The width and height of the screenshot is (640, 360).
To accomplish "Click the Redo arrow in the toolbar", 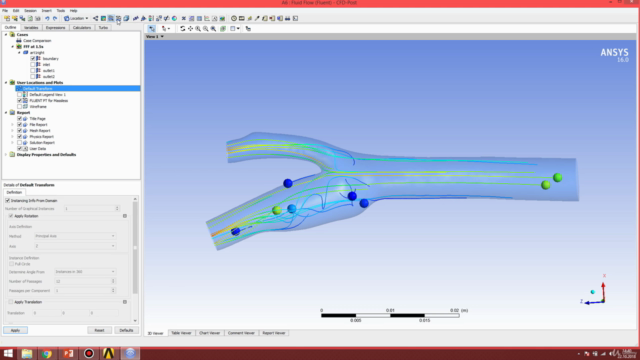I will pos(55,18).
